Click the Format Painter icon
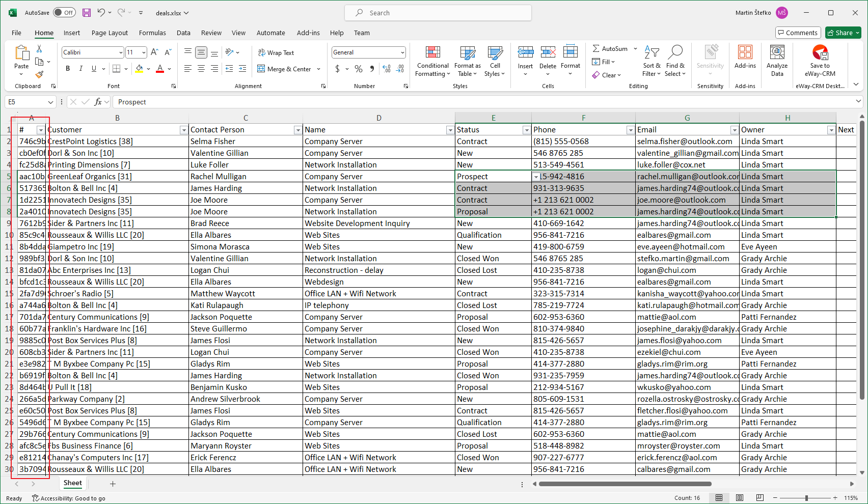Screen dimensions: 868x504 click(39, 74)
